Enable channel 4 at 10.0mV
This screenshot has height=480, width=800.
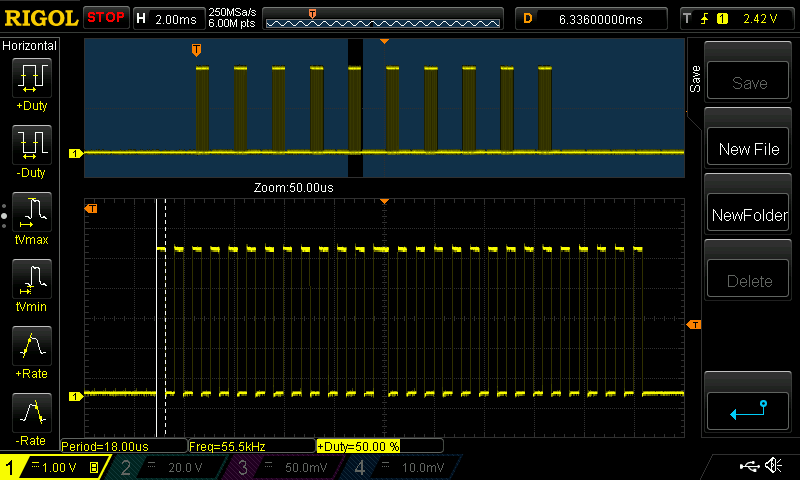point(397,467)
